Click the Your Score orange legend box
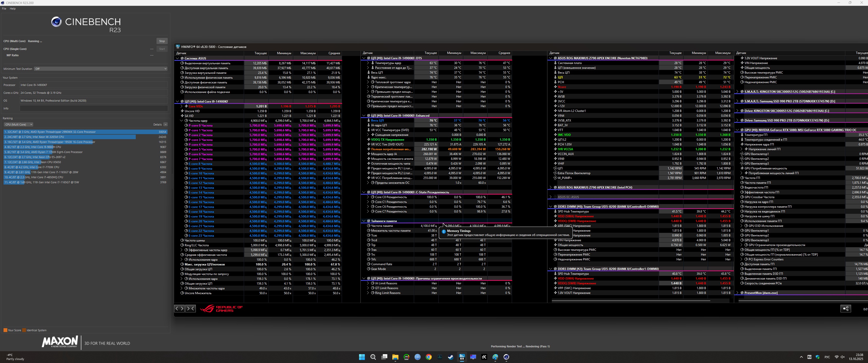The height and width of the screenshot is (363, 868). click(5, 330)
